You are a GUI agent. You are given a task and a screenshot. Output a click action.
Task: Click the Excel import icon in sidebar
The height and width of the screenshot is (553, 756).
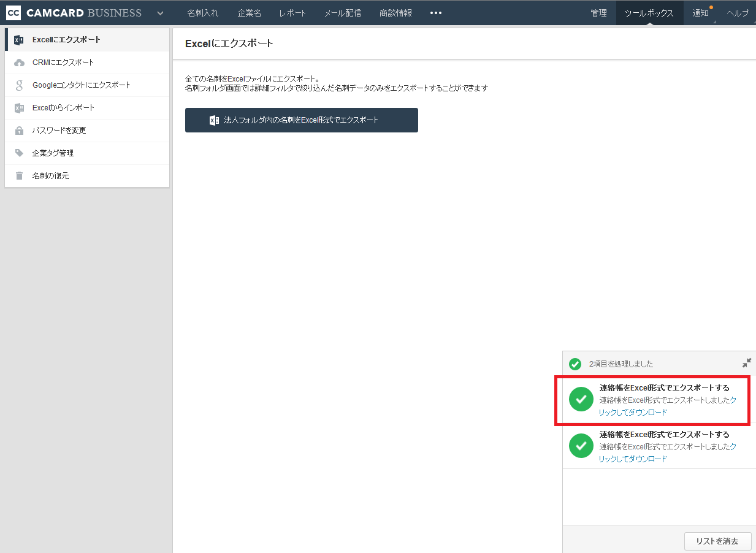[x=19, y=108]
